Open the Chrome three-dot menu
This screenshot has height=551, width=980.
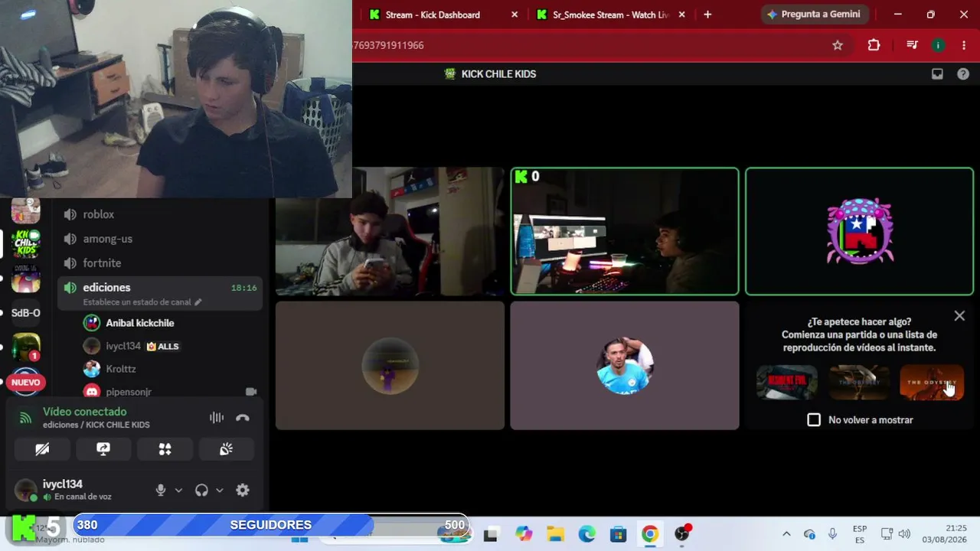(964, 45)
